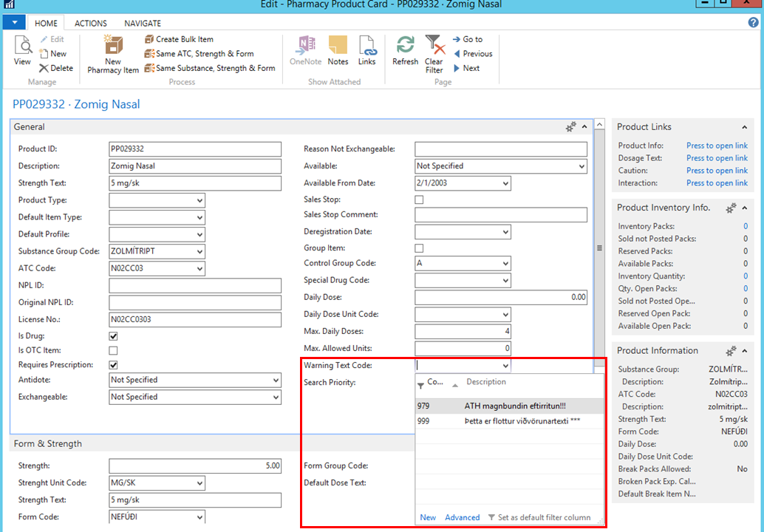Open the OneNote attachment icon
Screen dimensions: 764x532
pos(305,46)
